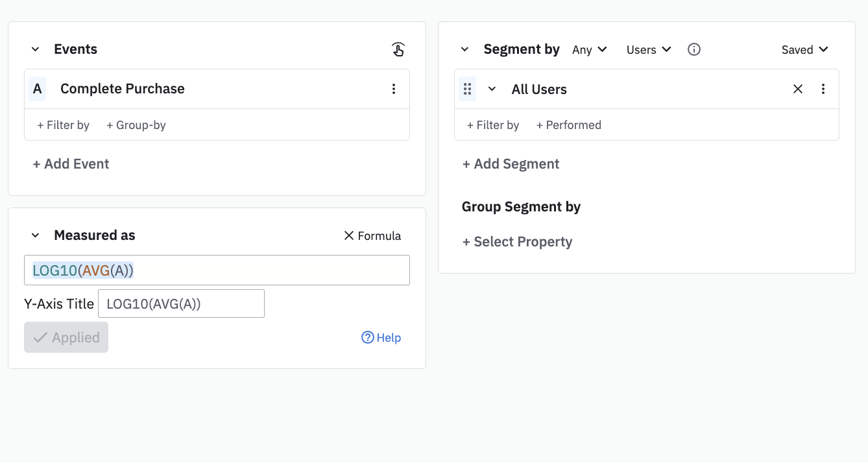
Task: Open the Complete Purchase three-dot menu
Action: (x=394, y=89)
